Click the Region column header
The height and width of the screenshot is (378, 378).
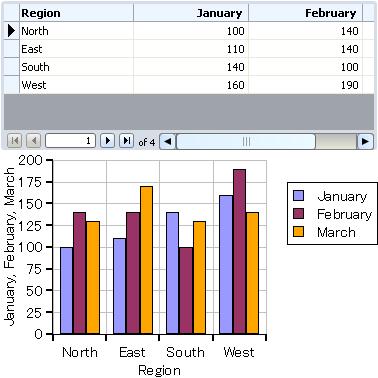76,13
